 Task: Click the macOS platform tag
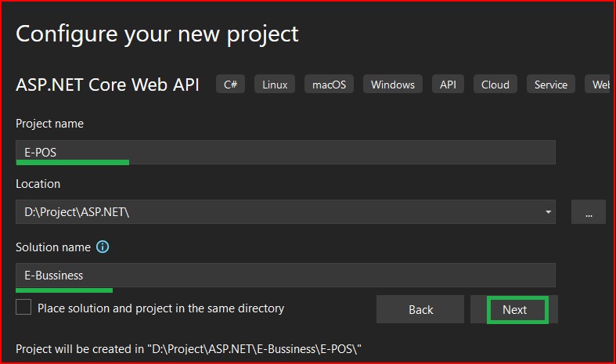point(333,85)
